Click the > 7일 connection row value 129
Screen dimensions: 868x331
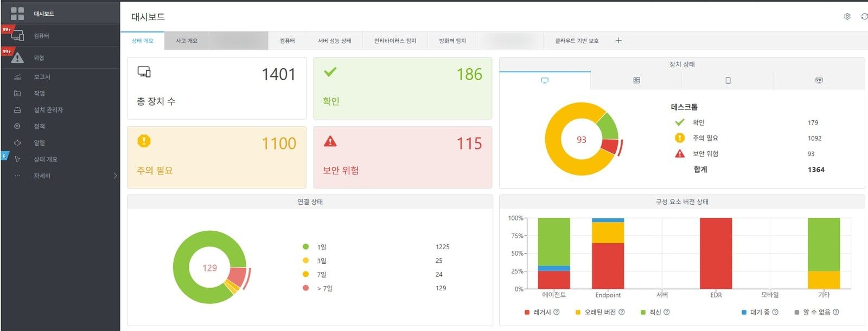(441, 288)
